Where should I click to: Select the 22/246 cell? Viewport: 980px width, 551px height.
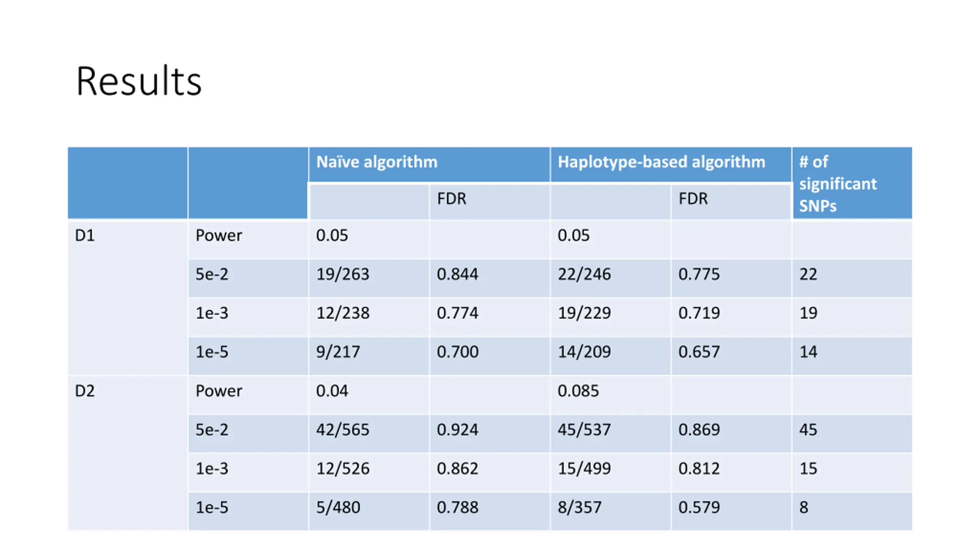tap(611, 278)
